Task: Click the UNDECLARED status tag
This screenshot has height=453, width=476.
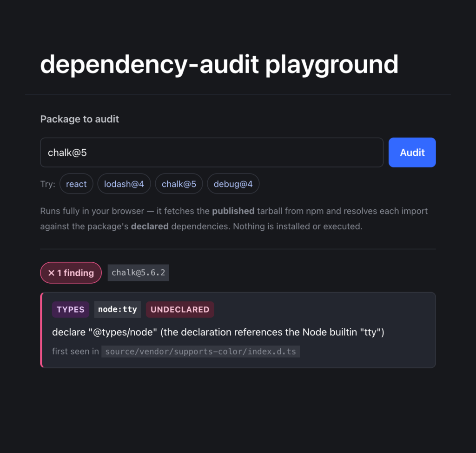Action: [x=180, y=309]
